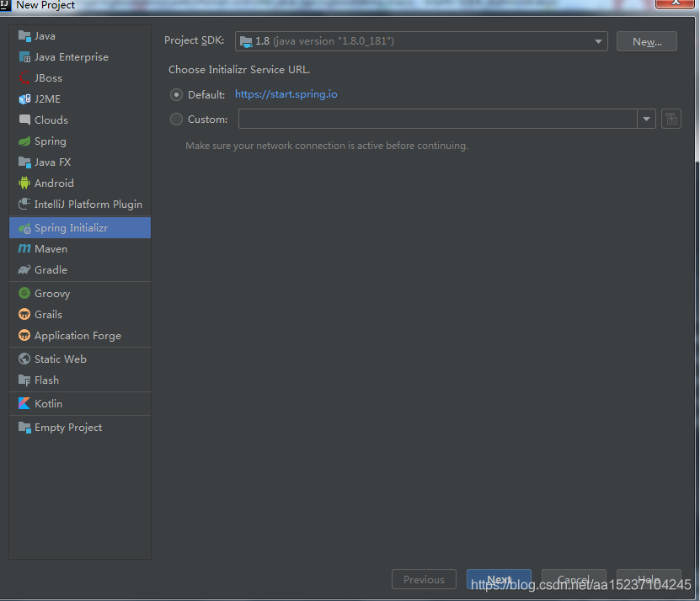
Task: Click the red JBoss icon
Action: point(24,78)
